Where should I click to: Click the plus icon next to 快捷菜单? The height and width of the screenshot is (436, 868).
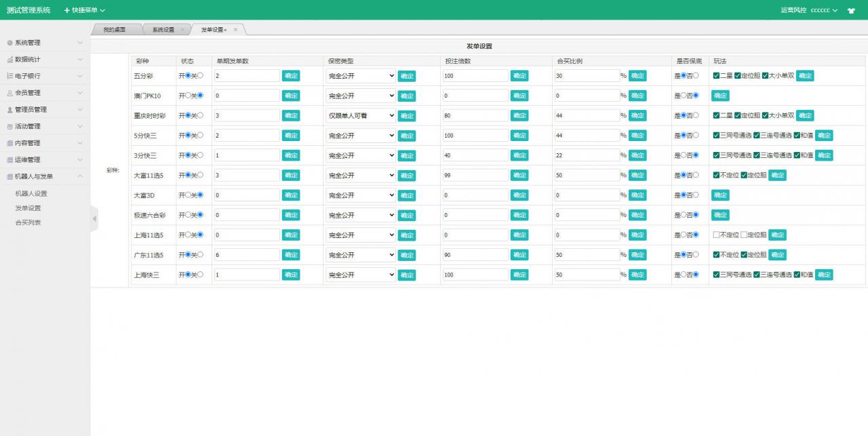point(66,11)
